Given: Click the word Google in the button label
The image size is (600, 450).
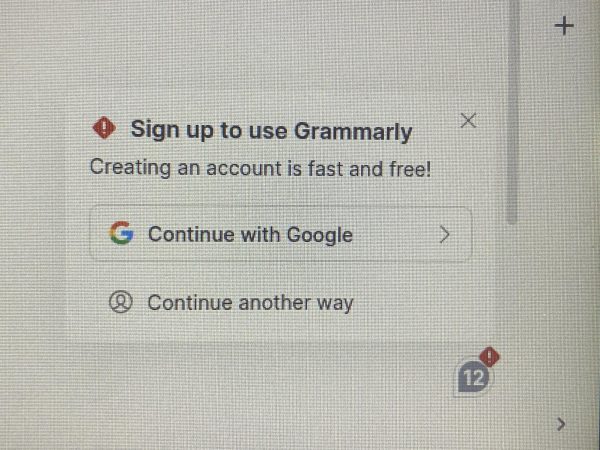Looking at the screenshot, I should pyautogui.click(x=320, y=235).
